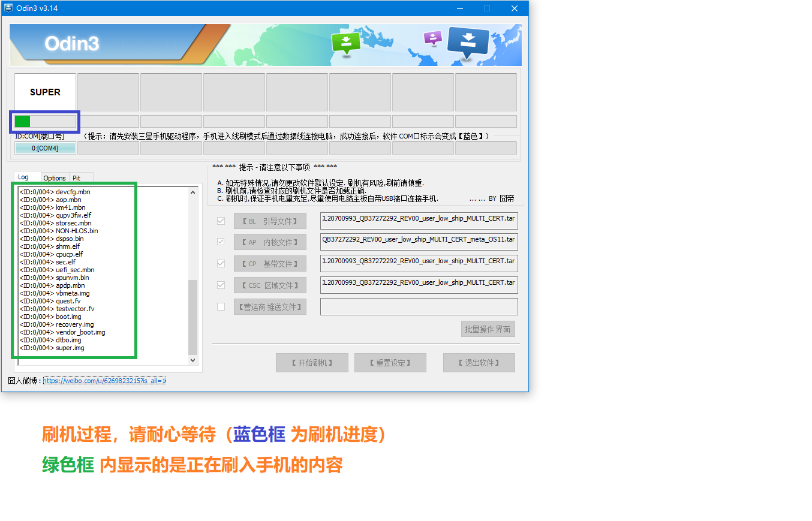Select the testvector.fv log line
Image resolution: width=812 pixels, height=521 pixels.
(x=57, y=309)
